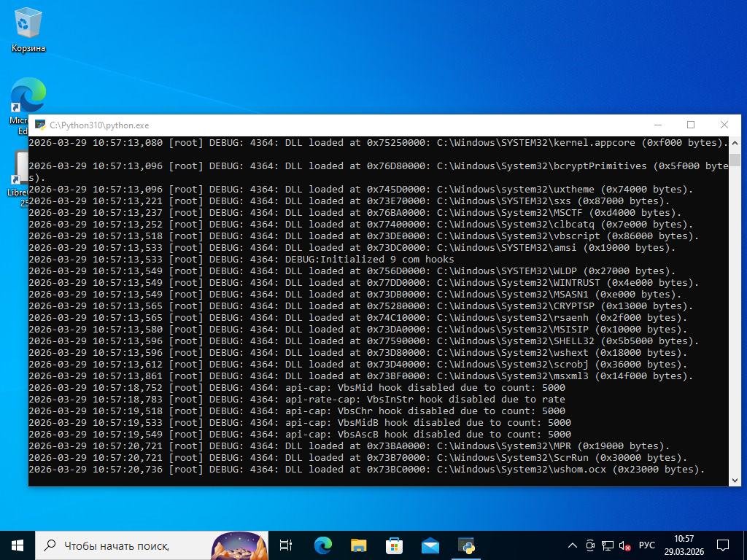Launch Microsoft Edge from the taskbar
This screenshot has width=747, height=560.
(322, 545)
